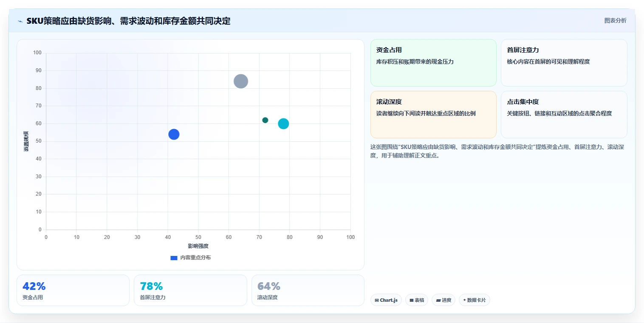Open the 首屏注意力 description card
This screenshot has width=644, height=323.
click(x=564, y=63)
